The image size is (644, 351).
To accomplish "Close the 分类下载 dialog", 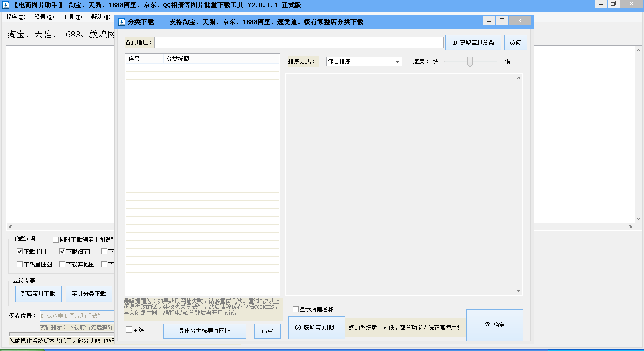I will coord(520,21).
